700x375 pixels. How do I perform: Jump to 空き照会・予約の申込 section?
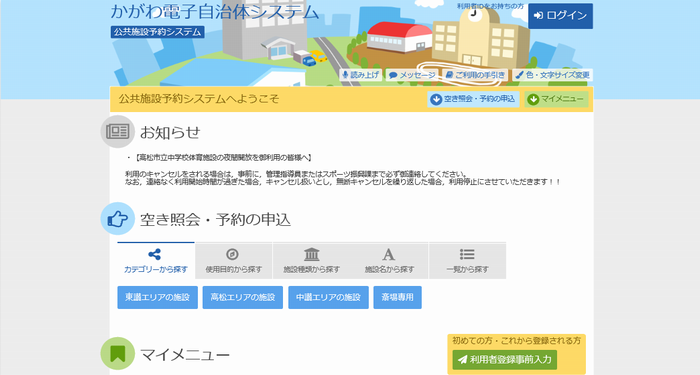[473, 99]
